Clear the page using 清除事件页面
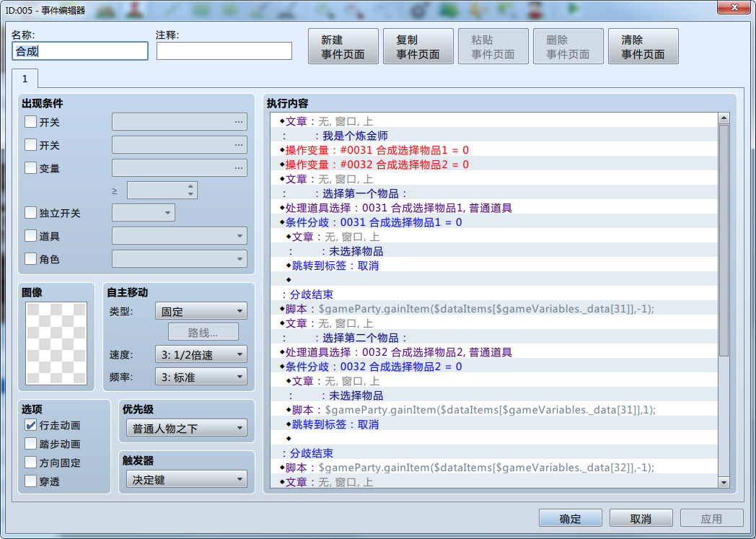This screenshot has width=756, height=539. 643,47
